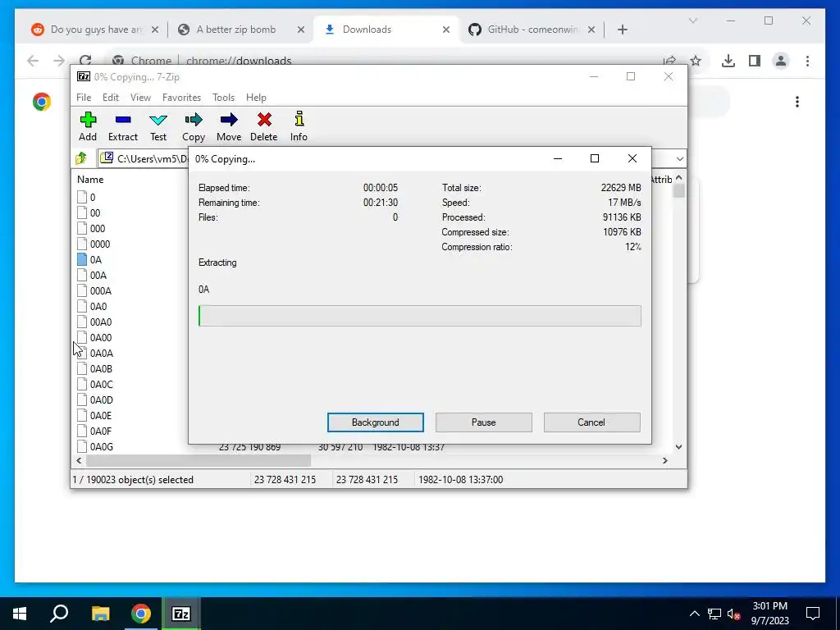Select the file named 0A0C
The image size is (840, 630).
point(95,384)
